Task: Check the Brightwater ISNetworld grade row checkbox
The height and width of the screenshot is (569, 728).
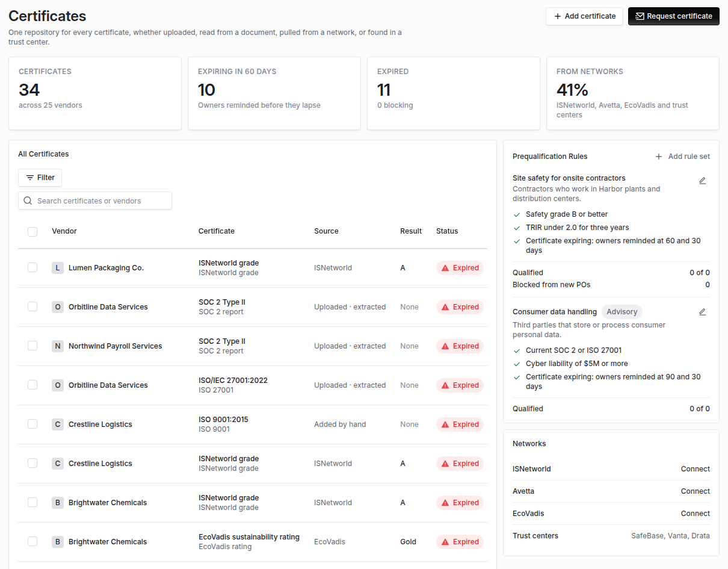Action: (x=32, y=502)
